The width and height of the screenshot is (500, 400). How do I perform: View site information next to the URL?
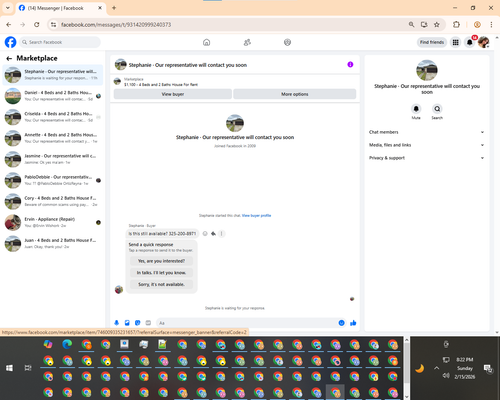pos(53,25)
